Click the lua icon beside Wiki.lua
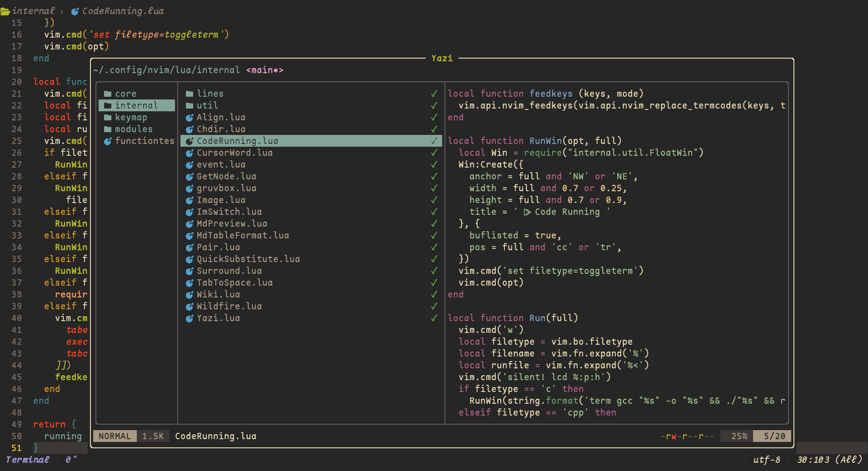This screenshot has height=471, width=868. (x=190, y=295)
